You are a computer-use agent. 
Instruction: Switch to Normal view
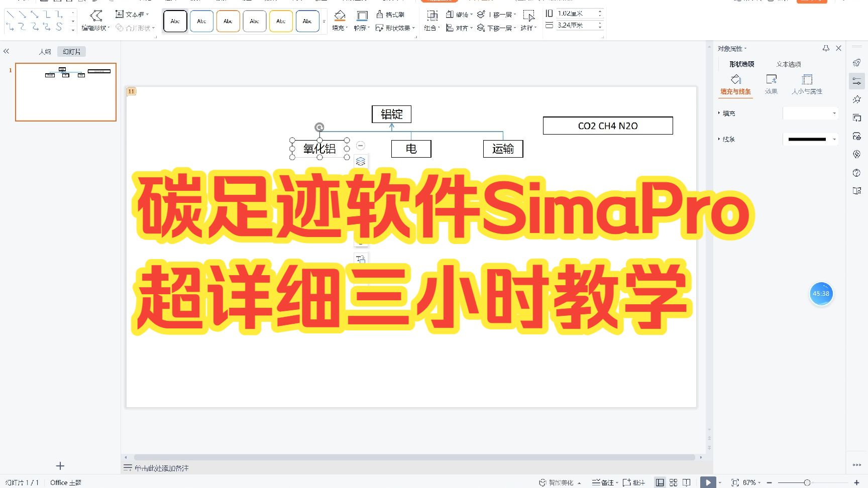[660, 482]
